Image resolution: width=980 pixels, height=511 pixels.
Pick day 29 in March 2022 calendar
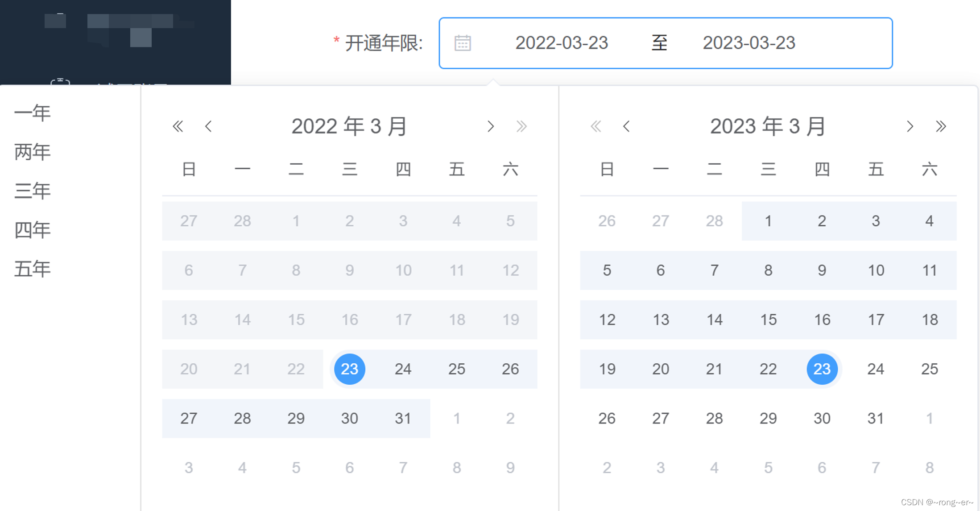[296, 418]
